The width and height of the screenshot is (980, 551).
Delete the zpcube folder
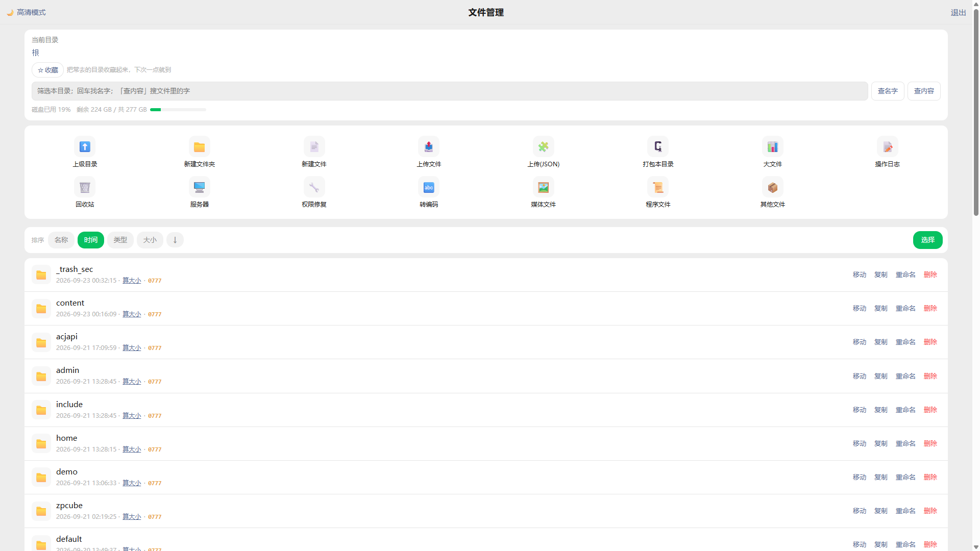[x=930, y=511]
